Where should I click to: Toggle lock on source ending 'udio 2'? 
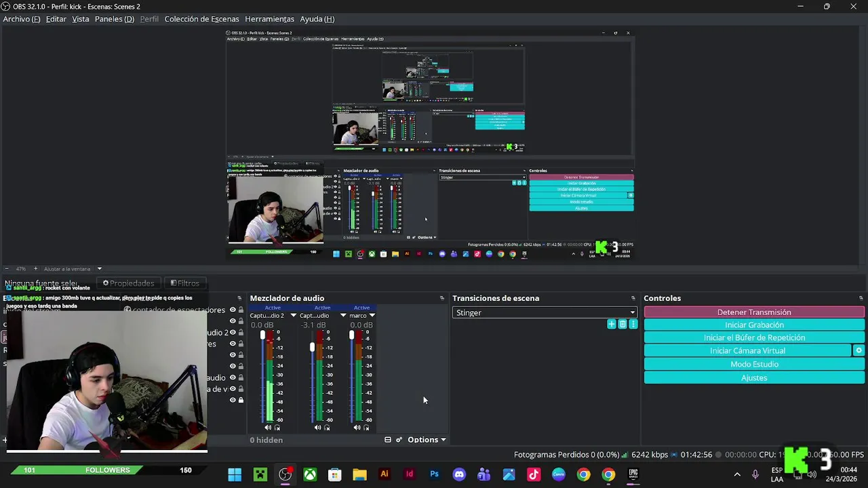pos(241,333)
